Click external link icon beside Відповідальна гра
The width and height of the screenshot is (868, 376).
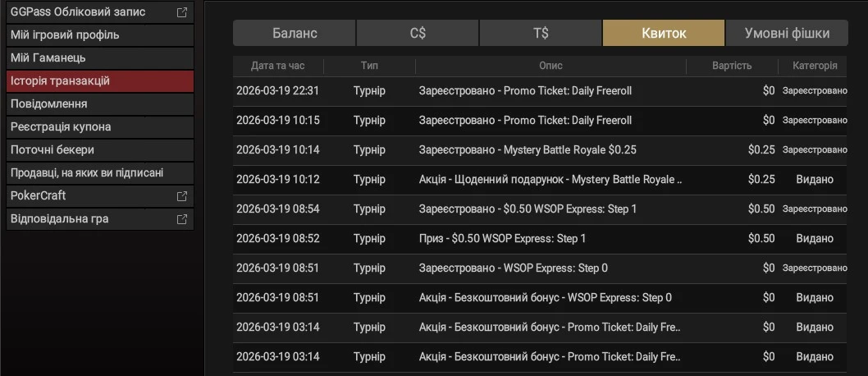point(182,219)
